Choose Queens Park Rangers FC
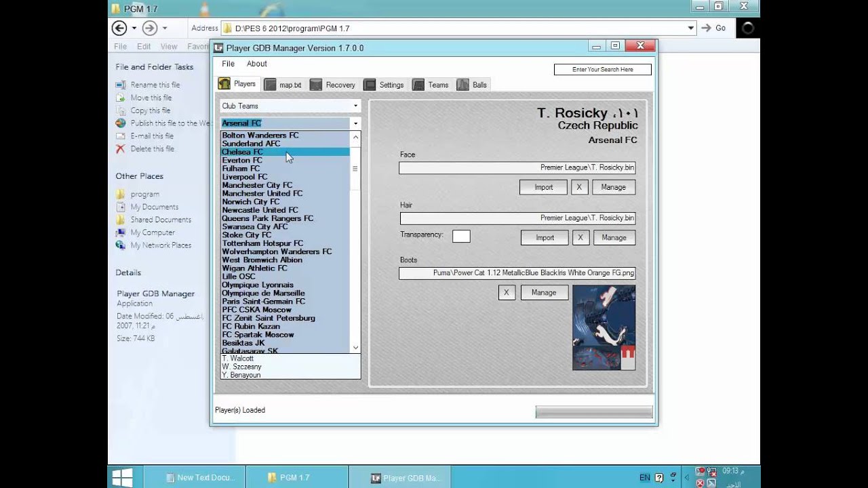This screenshot has width=868, height=488. pos(285,218)
